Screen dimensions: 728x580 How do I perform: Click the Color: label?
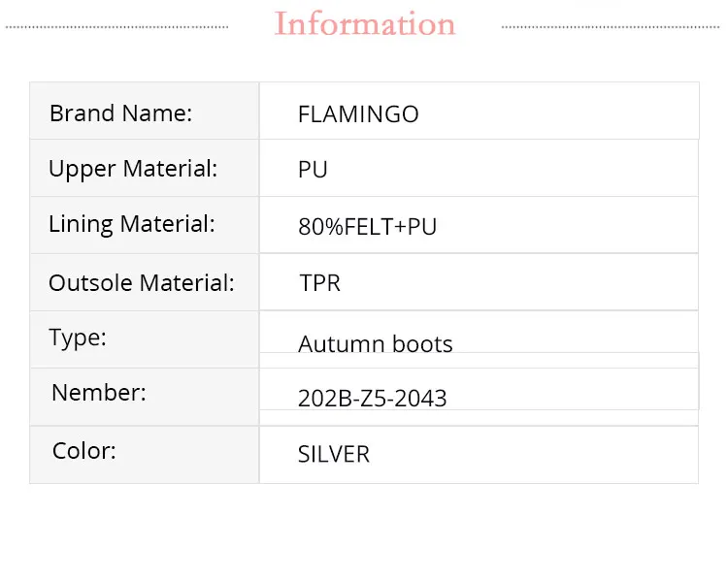(83, 451)
